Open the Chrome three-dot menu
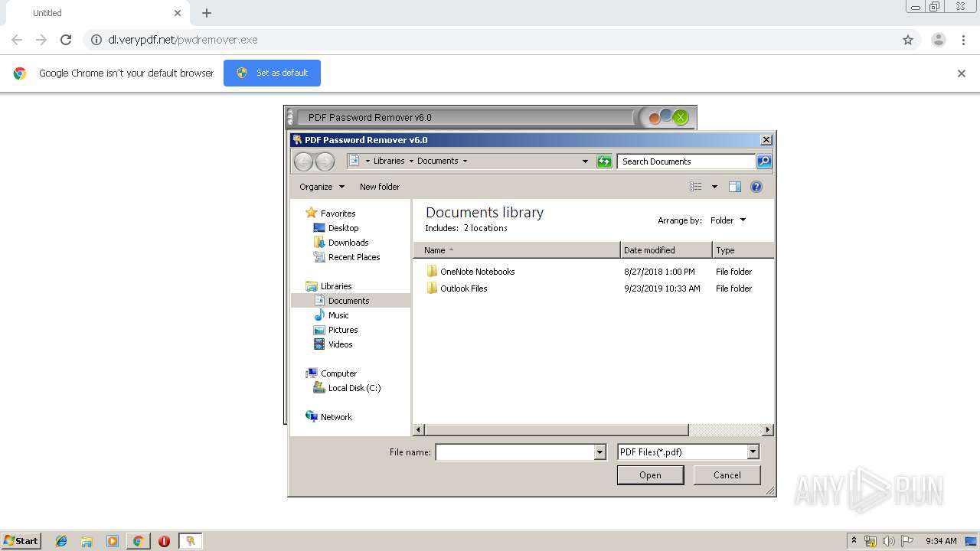 tap(963, 40)
